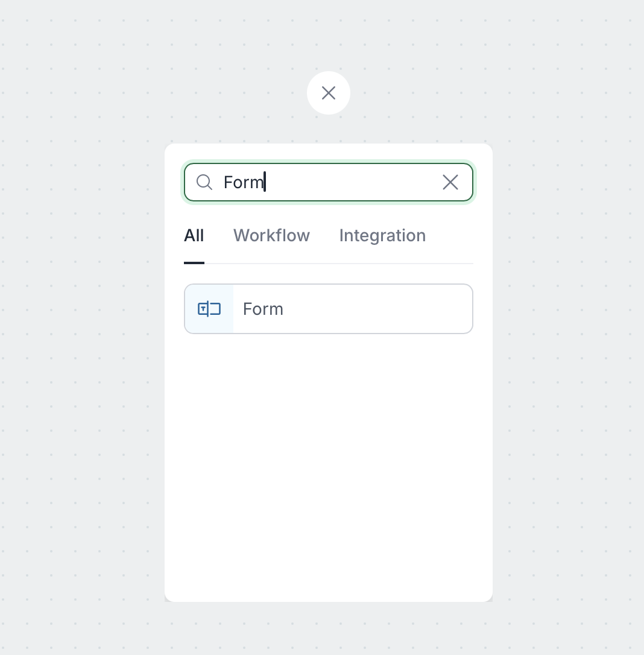Switch to the Workflow tab

pos(271,235)
